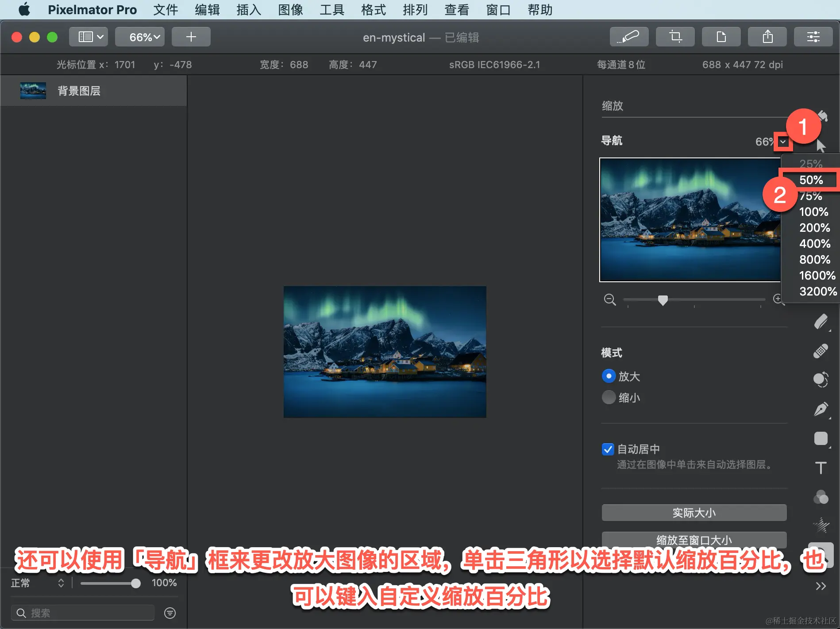Click the markup pen toolbar icon

coord(629,37)
